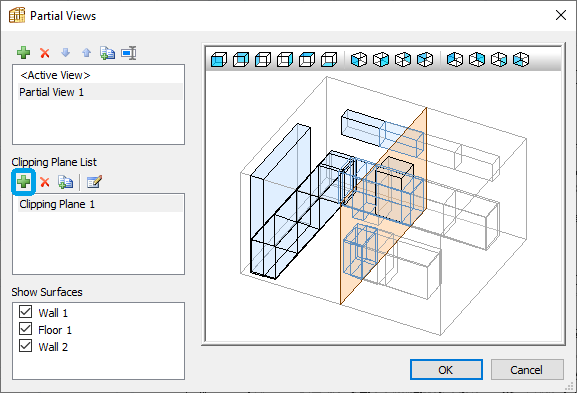Viewport: 577px width, 393px height.
Task: Select Partial View 1 in the list
Action: 100,92
